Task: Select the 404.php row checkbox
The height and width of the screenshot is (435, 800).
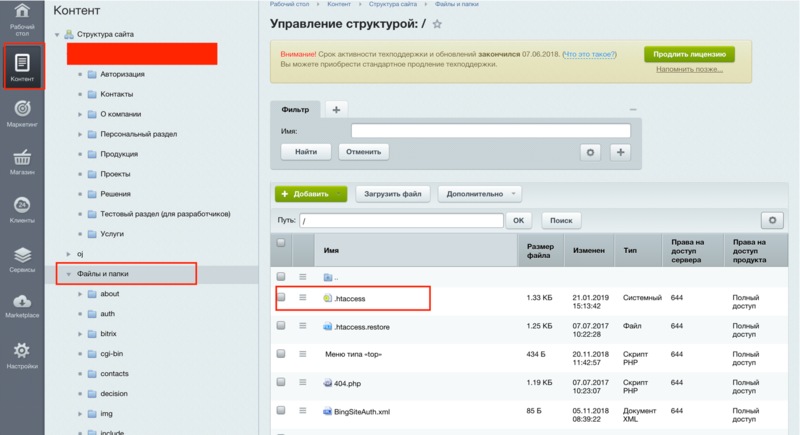Action: pos(281,382)
